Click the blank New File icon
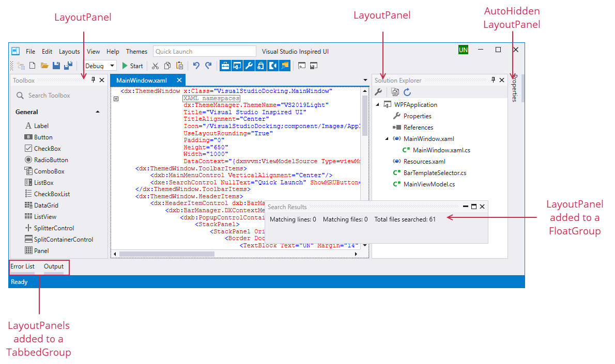 click(x=33, y=66)
